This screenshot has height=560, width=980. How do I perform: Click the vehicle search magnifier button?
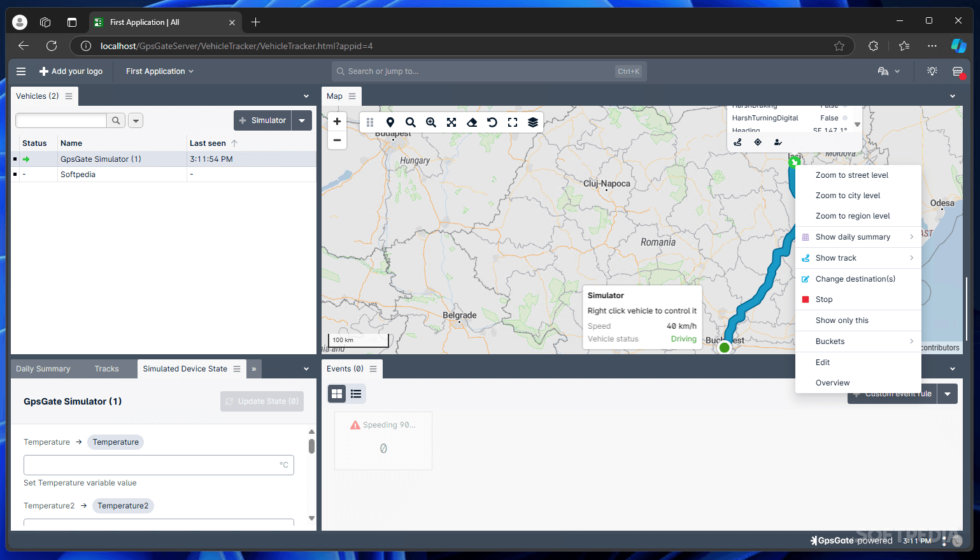tap(116, 120)
